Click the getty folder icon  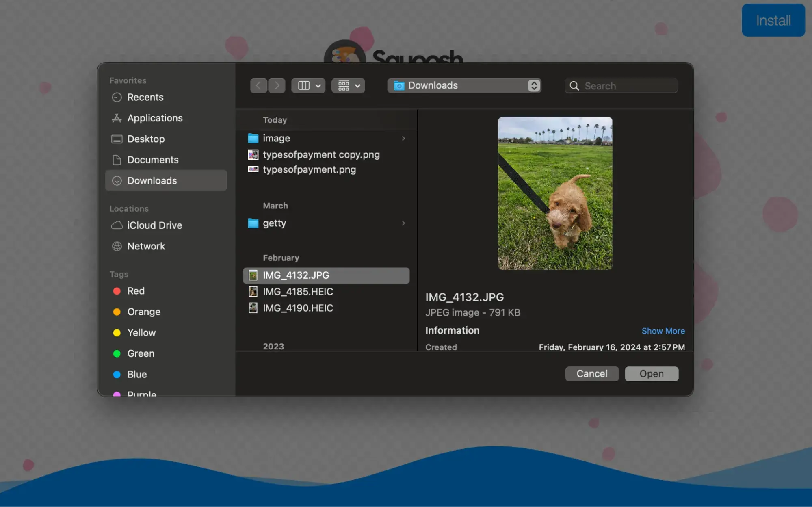(x=253, y=223)
